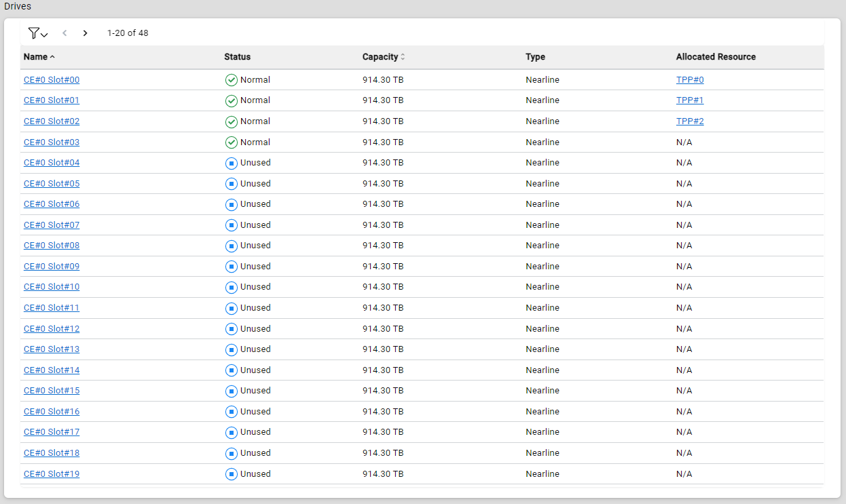Open the TPP#2 allocated resource link
The height and width of the screenshot is (504, 846).
pos(690,121)
